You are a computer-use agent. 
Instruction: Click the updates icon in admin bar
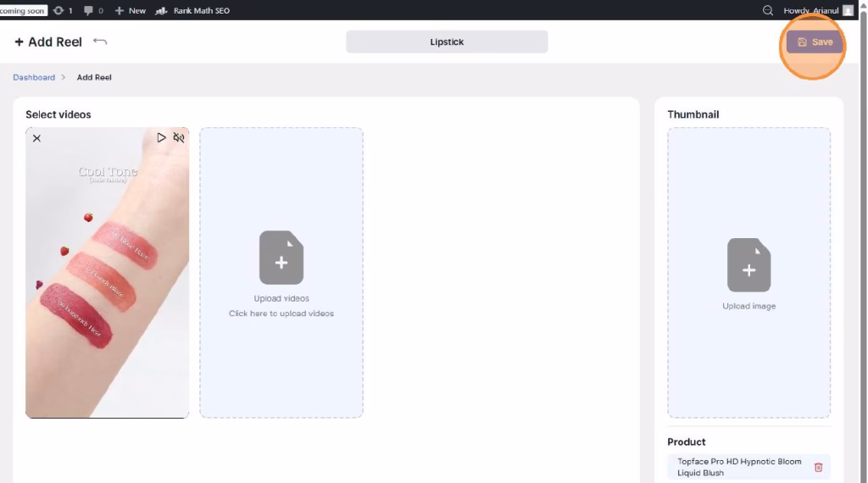pyautogui.click(x=58, y=10)
